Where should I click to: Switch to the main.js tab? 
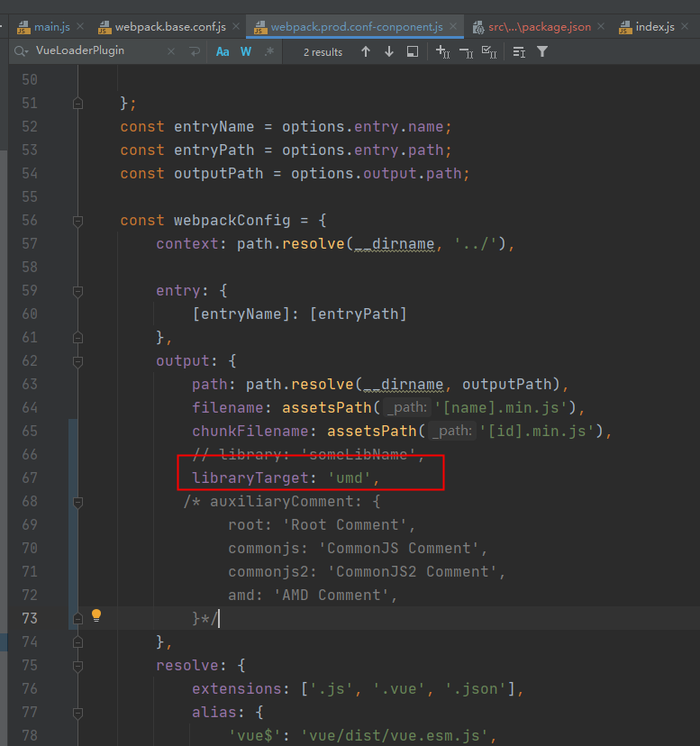click(51, 27)
